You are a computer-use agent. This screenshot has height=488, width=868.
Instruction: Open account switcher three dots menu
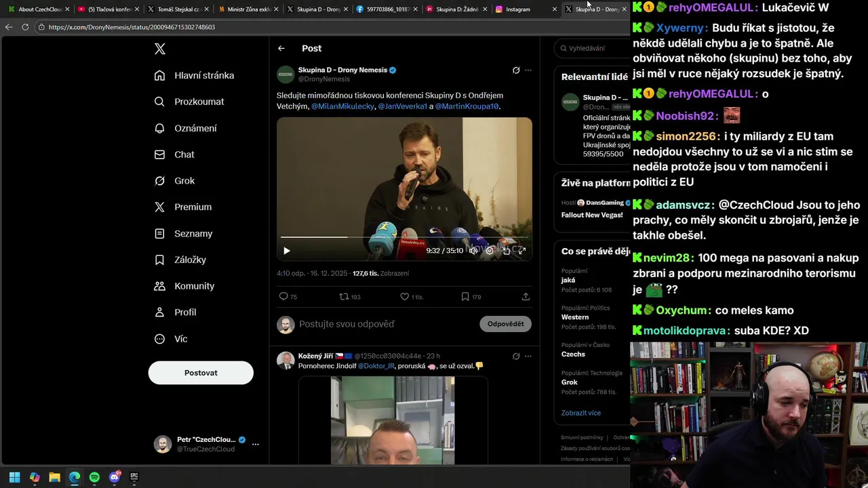(256, 445)
